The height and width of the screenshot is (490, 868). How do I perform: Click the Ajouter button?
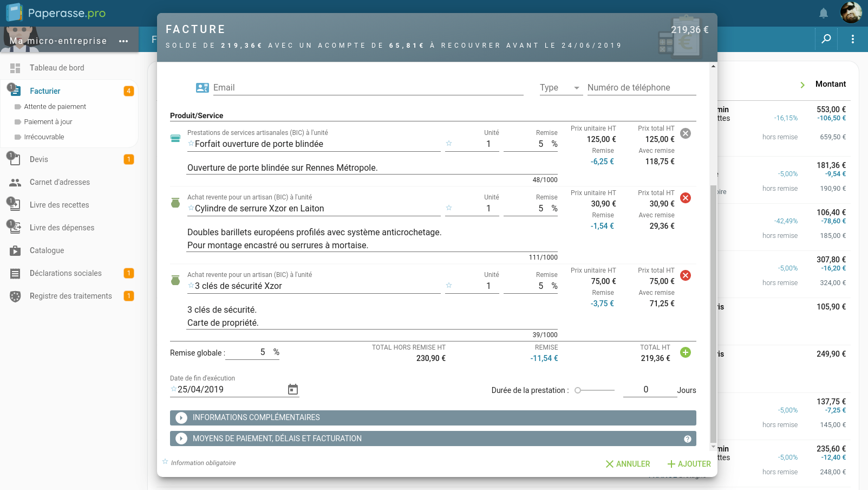pyautogui.click(x=689, y=463)
